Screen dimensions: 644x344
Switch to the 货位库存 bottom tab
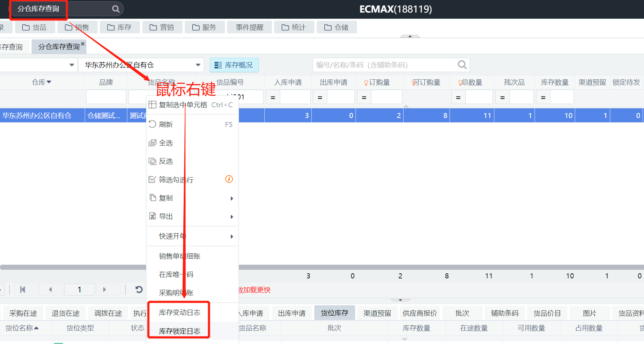tap(334, 313)
